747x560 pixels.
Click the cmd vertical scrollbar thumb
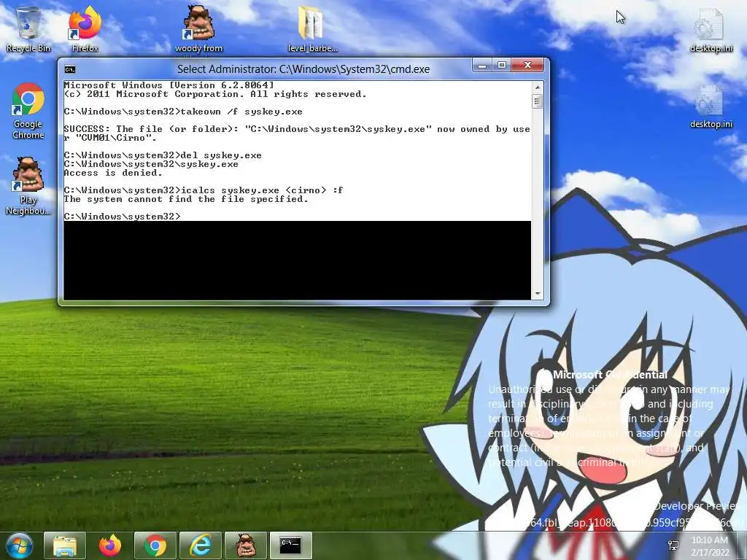pos(538,101)
